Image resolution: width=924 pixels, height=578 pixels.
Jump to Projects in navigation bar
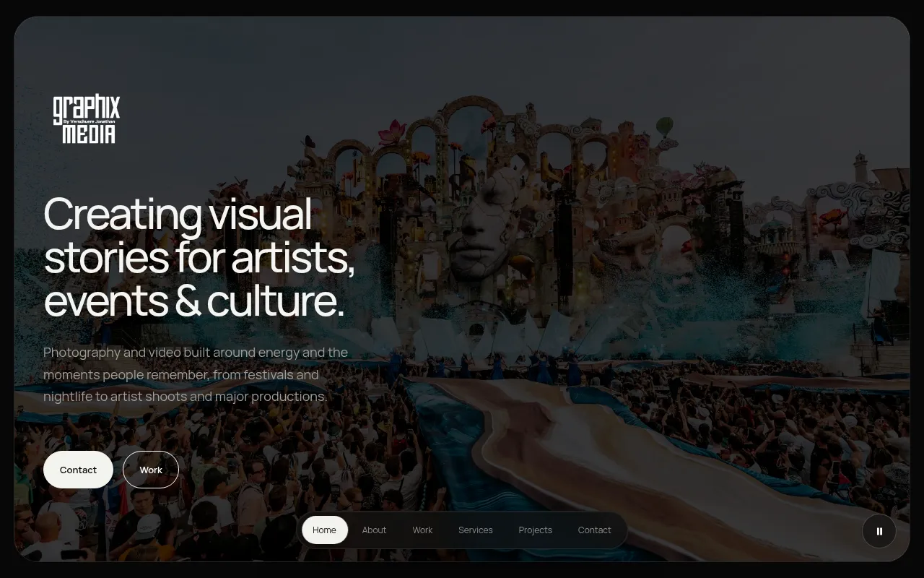(536, 530)
